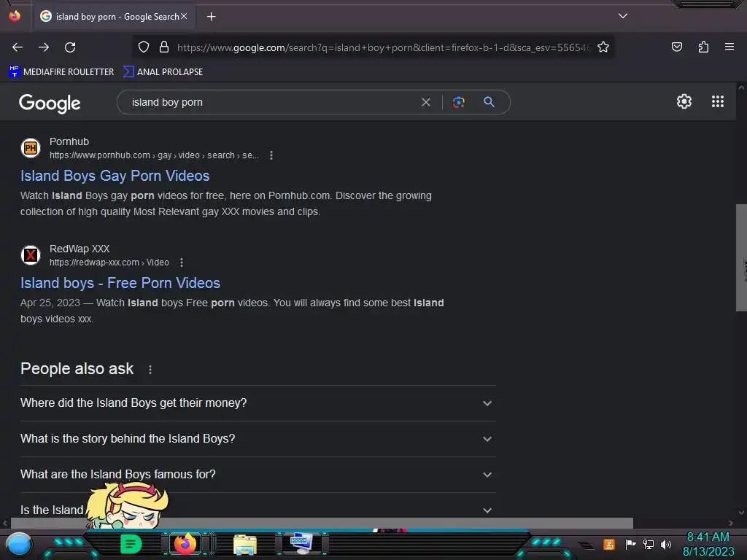
Task: Reload the current page
Action: pyautogui.click(x=70, y=47)
